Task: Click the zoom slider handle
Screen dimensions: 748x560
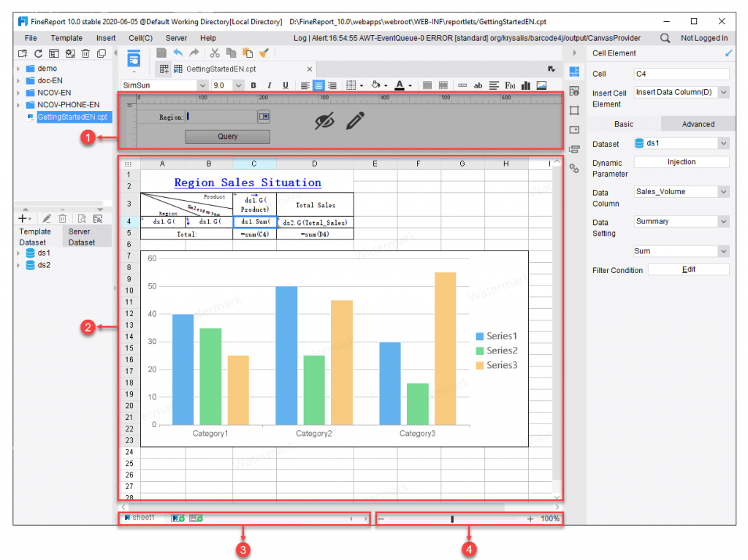Action: tap(452, 519)
